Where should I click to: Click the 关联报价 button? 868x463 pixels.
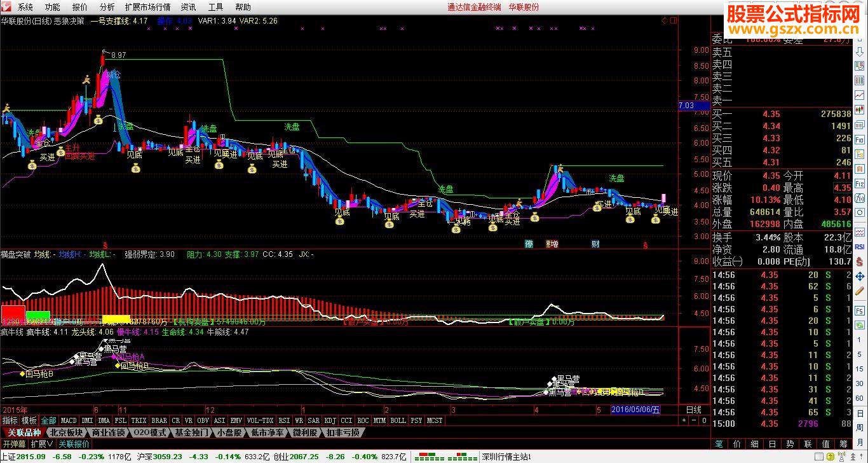tap(74, 444)
